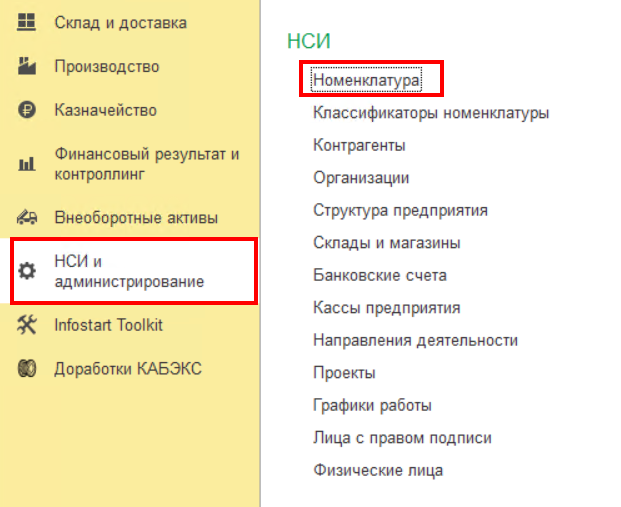
Task: Open the Доработки КАБЭКС section
Action: (128, 368)
